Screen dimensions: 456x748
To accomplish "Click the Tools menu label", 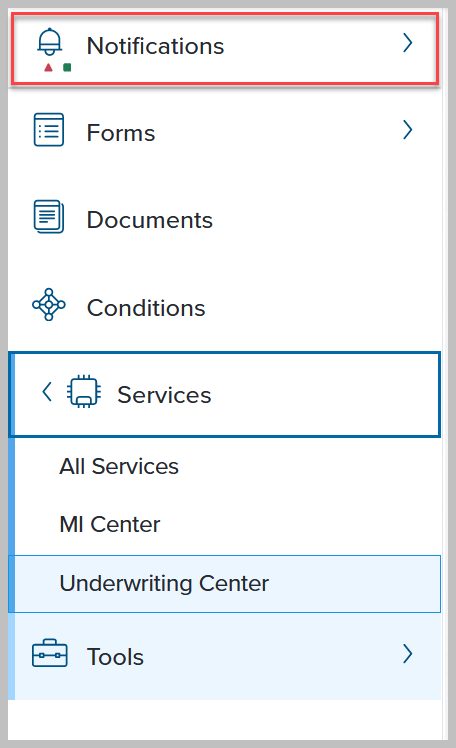I will (x=115, y=657).
